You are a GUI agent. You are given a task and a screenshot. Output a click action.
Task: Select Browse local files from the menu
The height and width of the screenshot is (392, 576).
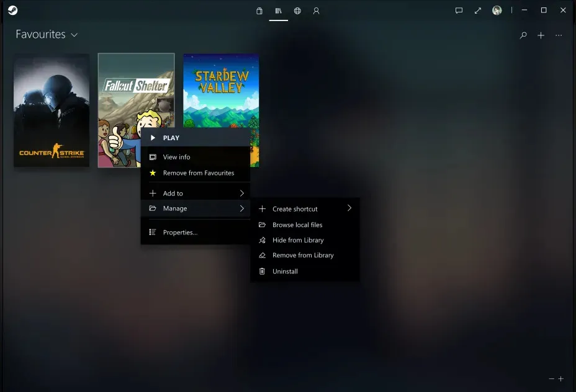299,225
